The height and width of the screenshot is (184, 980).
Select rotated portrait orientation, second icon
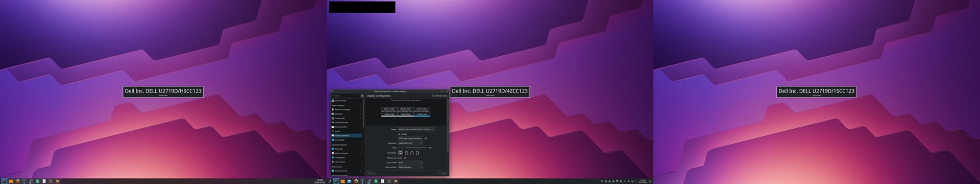[x=406, y=153]
